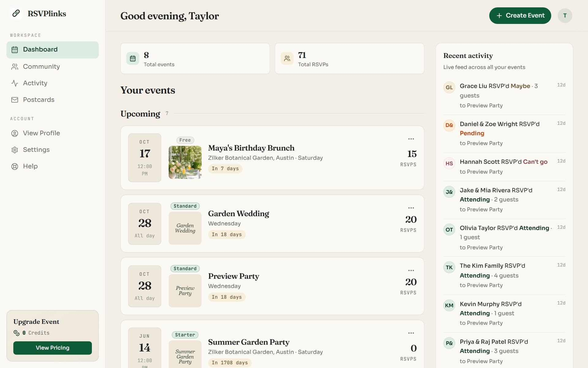This screenshot has width=588, height=368.
Task: Click the credits coins icon
Action: coord(17,333)
